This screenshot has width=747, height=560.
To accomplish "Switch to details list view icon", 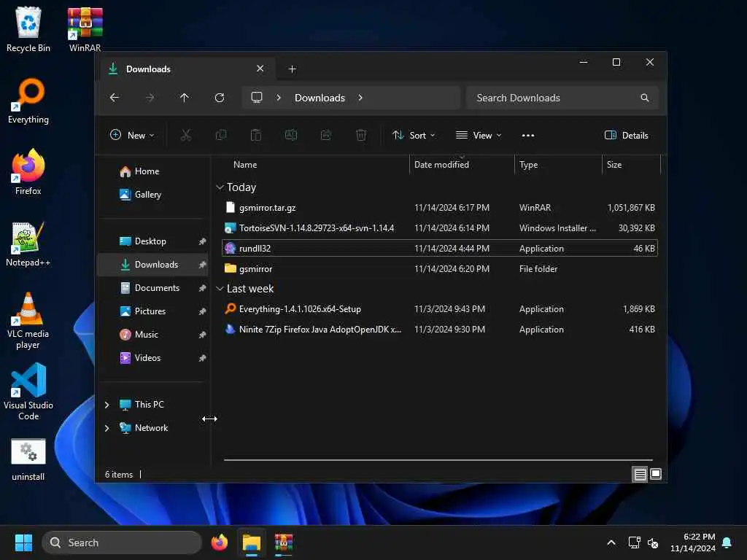I will click(x=640, y=474).
